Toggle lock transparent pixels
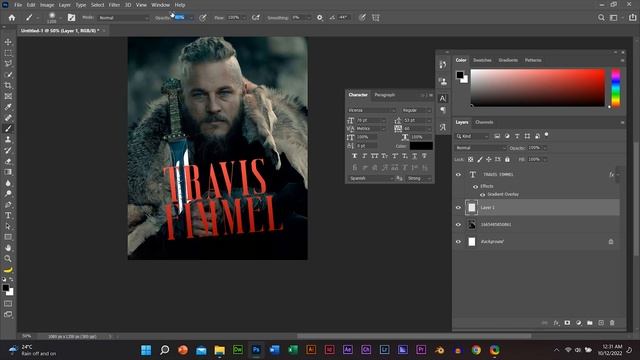Image resolution: width=640 pixels, height=360 pixels. [x=471, y=160]
